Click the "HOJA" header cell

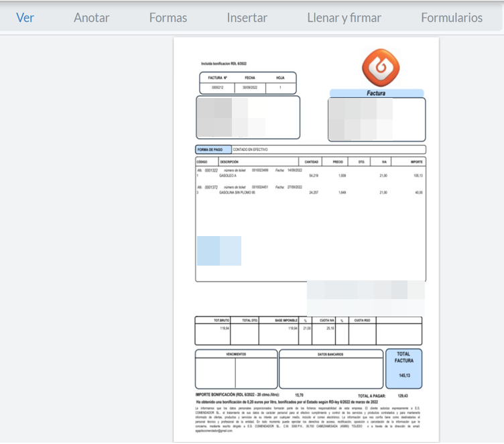(x=280, y=78)
